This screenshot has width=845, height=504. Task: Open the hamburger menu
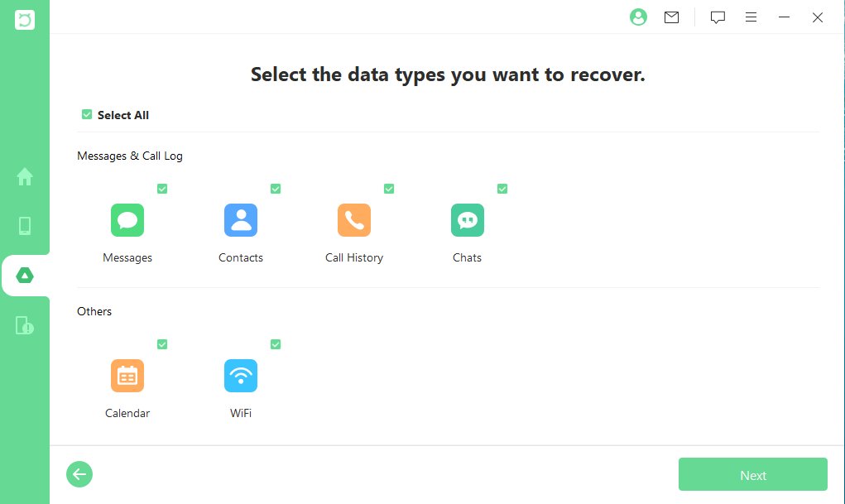click(x=751, y=17)
